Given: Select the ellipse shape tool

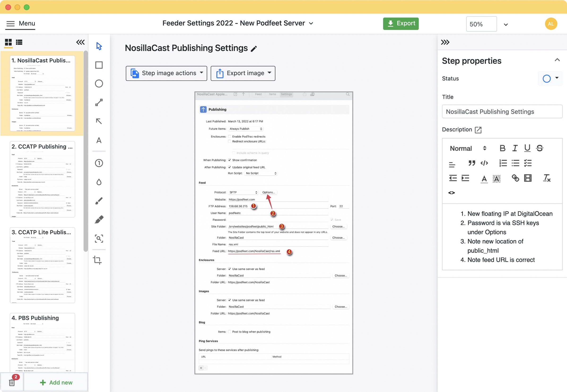Looking at the screenshot, I should pos(99,84).
